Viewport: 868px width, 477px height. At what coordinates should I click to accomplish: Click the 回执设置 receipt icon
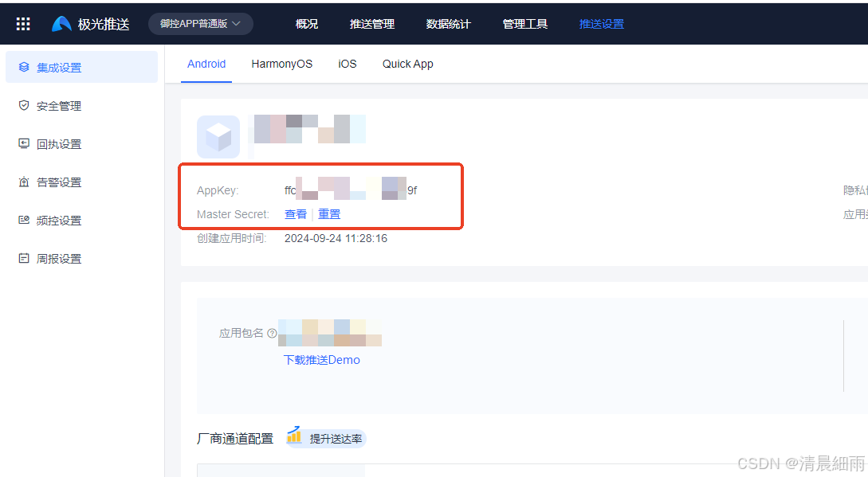[24, 143]
